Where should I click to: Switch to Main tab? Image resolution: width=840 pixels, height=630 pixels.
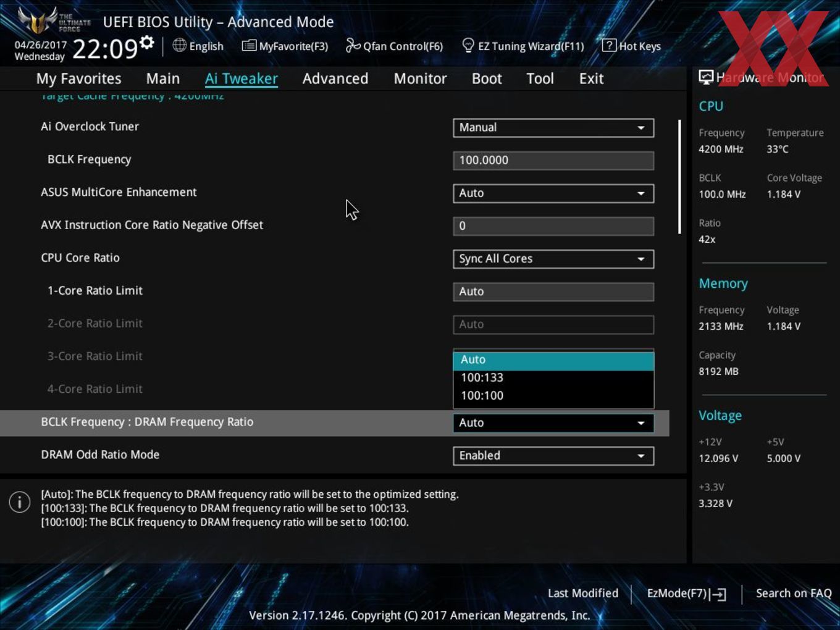click(x=163, y=78)
